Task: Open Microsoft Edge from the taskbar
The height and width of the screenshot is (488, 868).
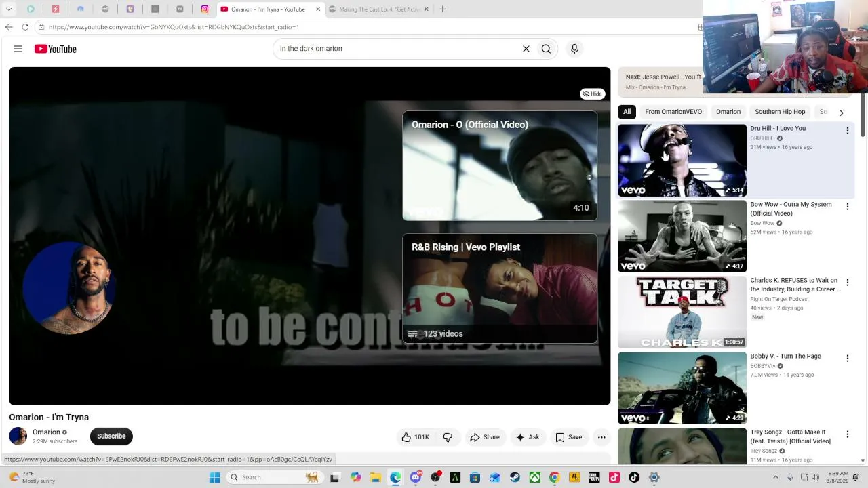Action: (395, 477)
